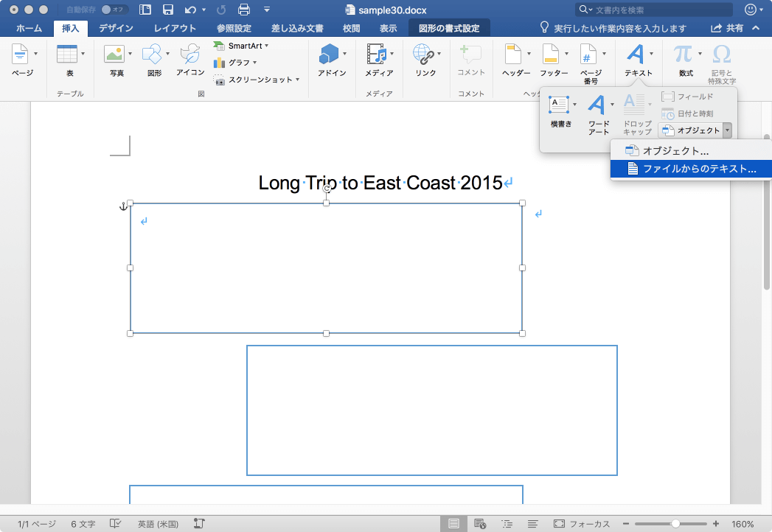Click the Text (テキスト) ribbon icon
This screenshot has height=532, width=772.
coord(636,54)
